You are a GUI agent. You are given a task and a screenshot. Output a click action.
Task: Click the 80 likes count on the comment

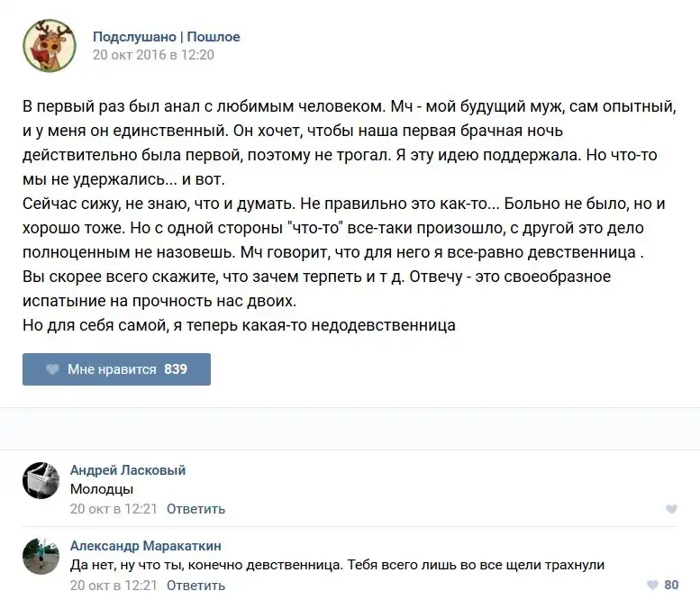671,585
